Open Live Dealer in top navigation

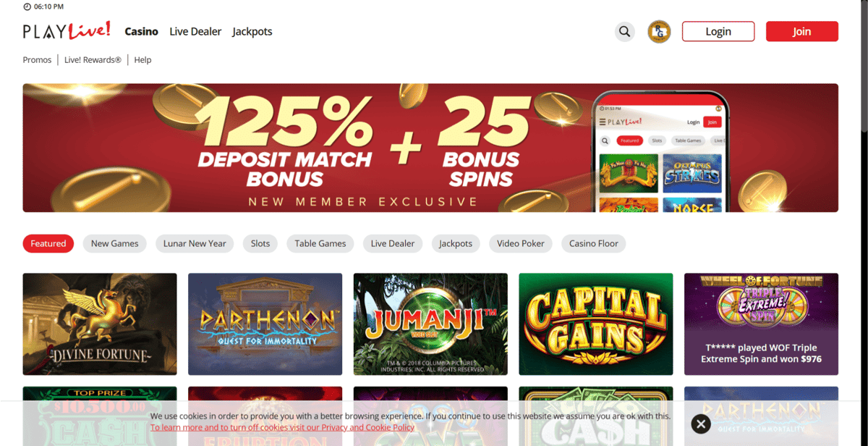point(195,31)
